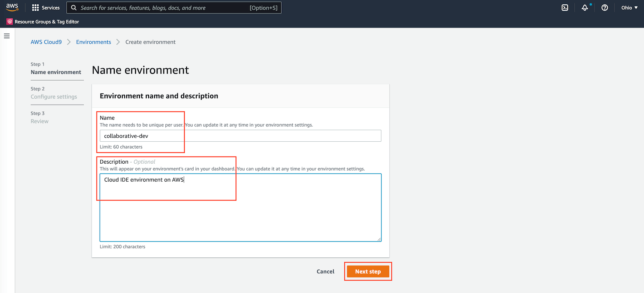Open the notifications bell

coord(585,8)
